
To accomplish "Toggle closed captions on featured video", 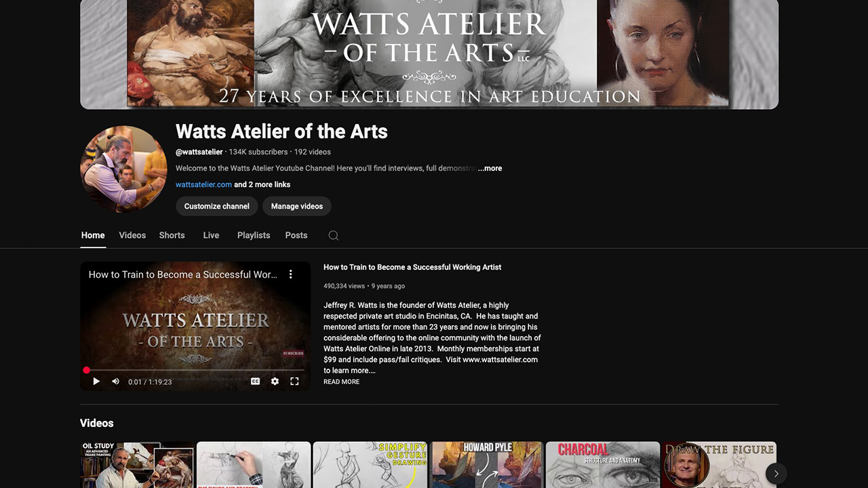I will coord(256,382).
